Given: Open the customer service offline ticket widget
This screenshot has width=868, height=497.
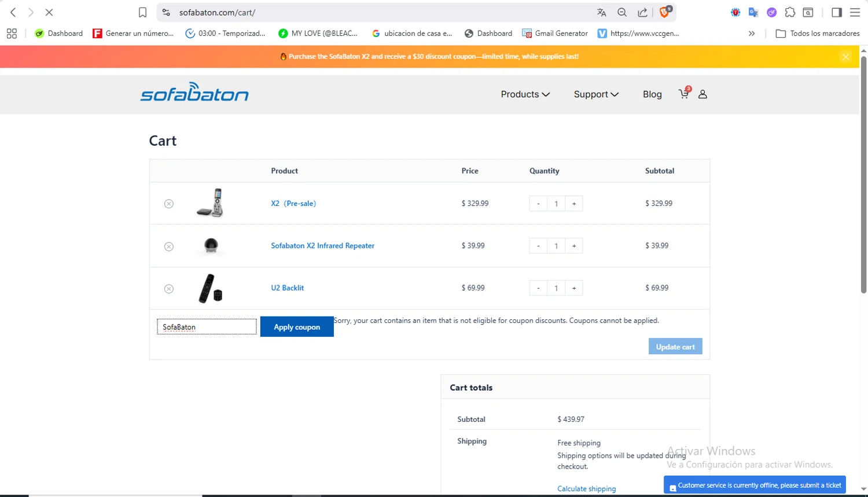Looking at the screenshot, I should pos(755,485).
